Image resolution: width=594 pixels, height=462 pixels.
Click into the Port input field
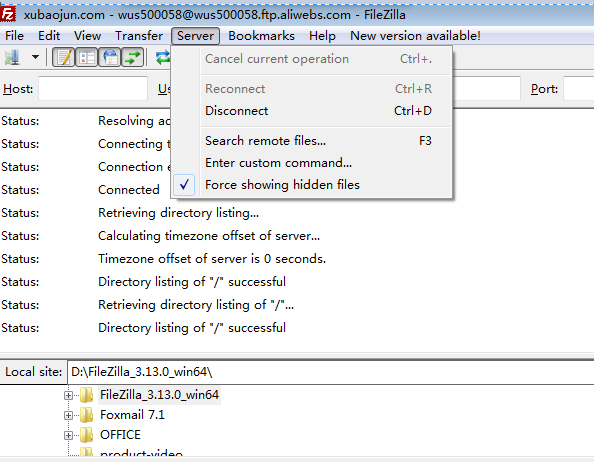click(578, 89)
